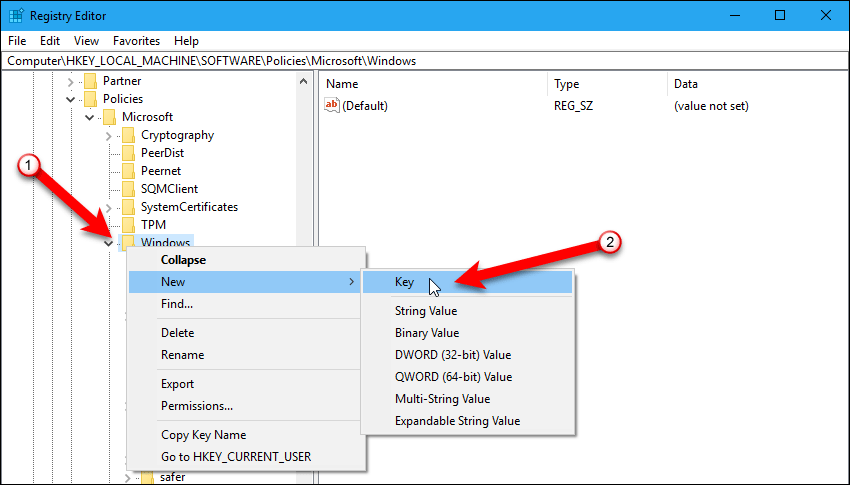Expand the Cryptography tree node

pyautogui.click(x=108, y=135)
